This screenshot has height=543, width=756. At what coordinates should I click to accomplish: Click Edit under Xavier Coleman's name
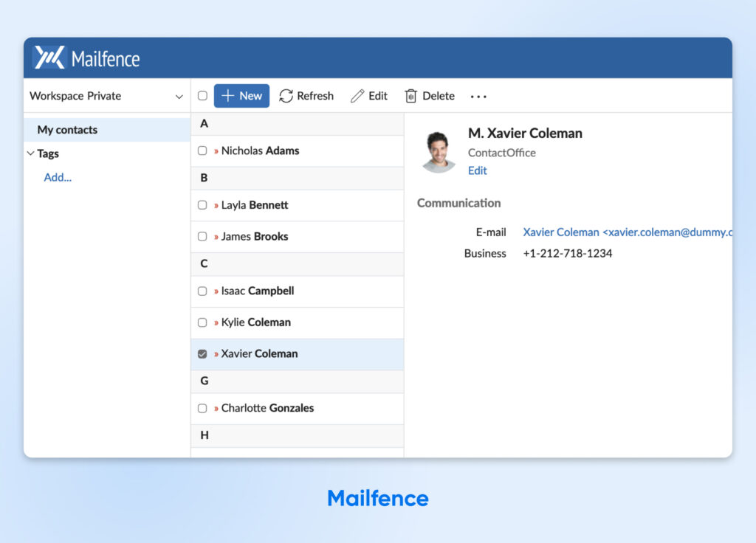click(477, 170)
